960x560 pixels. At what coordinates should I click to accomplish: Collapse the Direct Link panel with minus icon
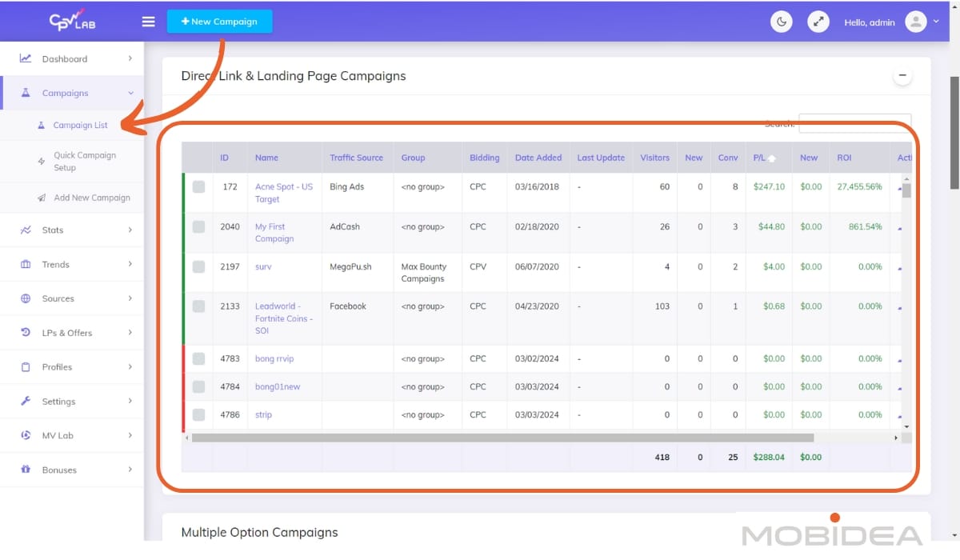(902, 76)
